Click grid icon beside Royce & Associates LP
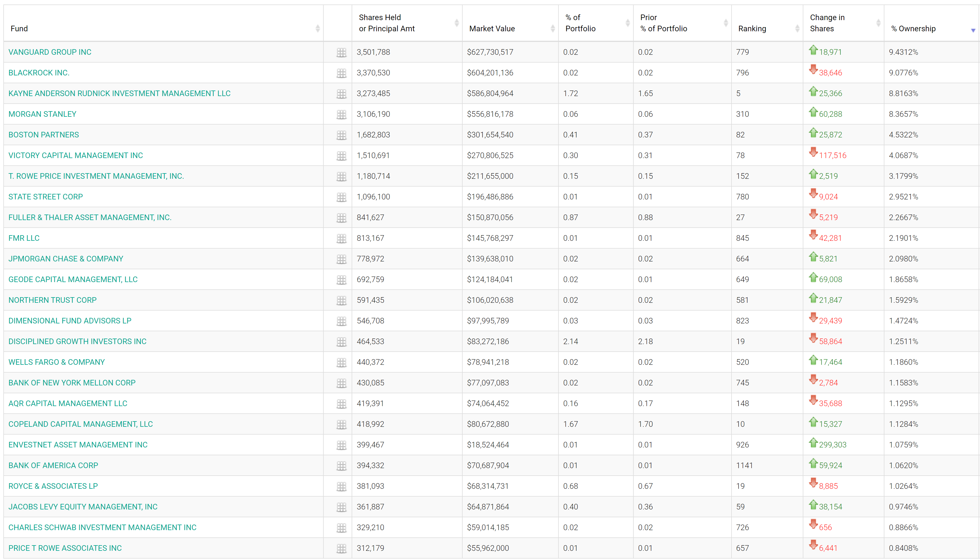Viewport: 980px width, 560px height. pyautogui.click(x=341, y=487)
